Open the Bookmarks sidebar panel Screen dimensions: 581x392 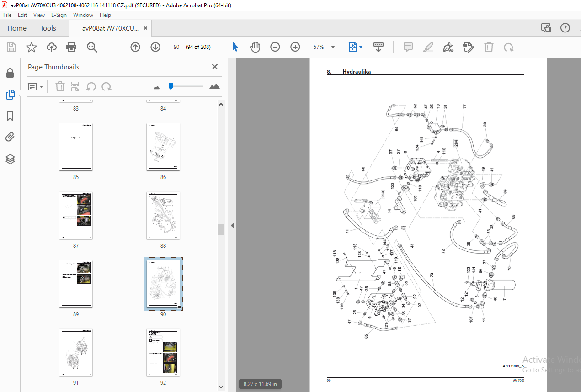coord(10,116)
